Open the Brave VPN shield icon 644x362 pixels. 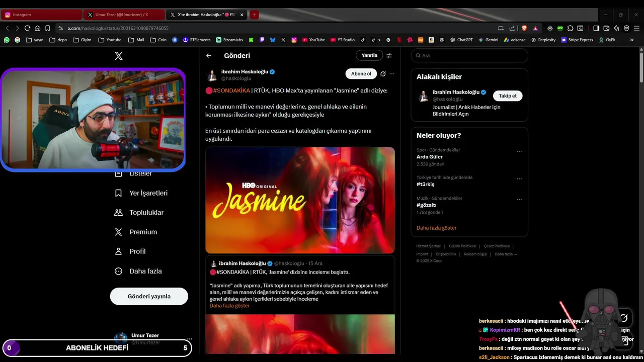click(x=626, y=28)
